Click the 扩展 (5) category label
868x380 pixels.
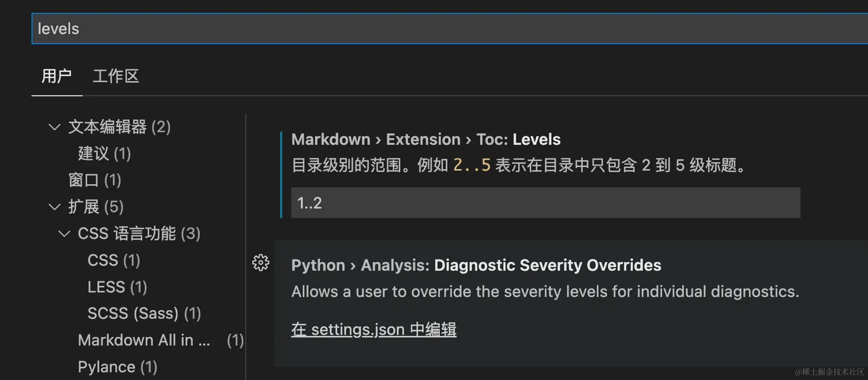point(96,207)
